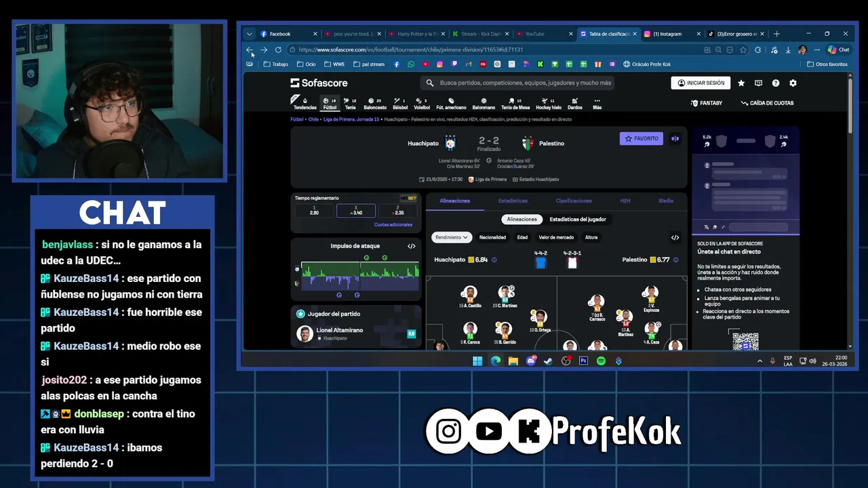Select Tendencias sport category
The image size is (868, 488).
[304, 103]
